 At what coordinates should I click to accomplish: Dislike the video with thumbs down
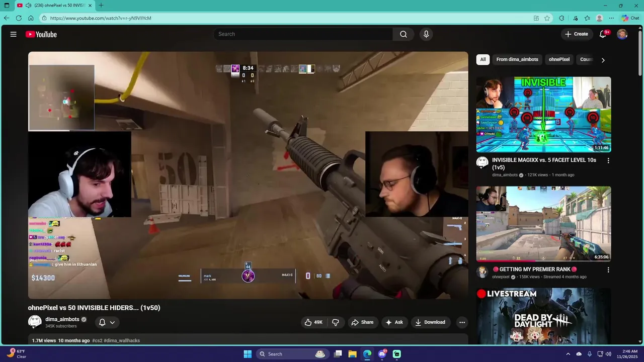tap(336, 322)
